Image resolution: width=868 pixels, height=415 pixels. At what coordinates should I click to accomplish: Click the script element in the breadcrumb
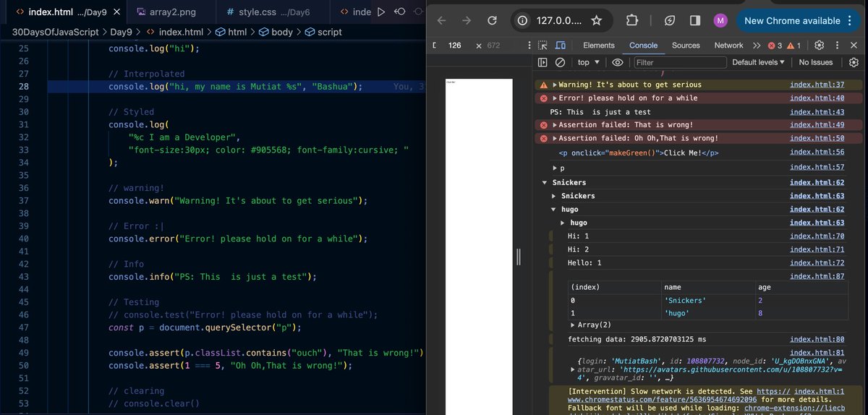pos(323,32)
